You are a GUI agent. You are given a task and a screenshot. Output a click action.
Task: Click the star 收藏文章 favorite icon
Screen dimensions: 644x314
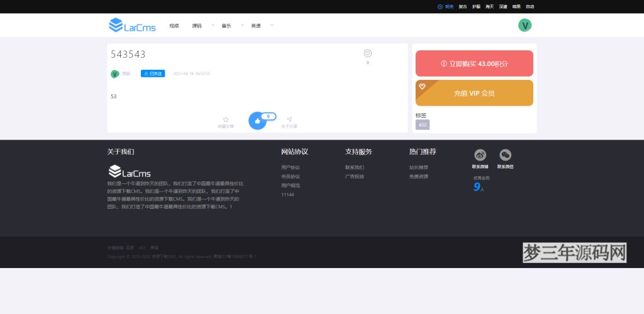tap(226, 120)
